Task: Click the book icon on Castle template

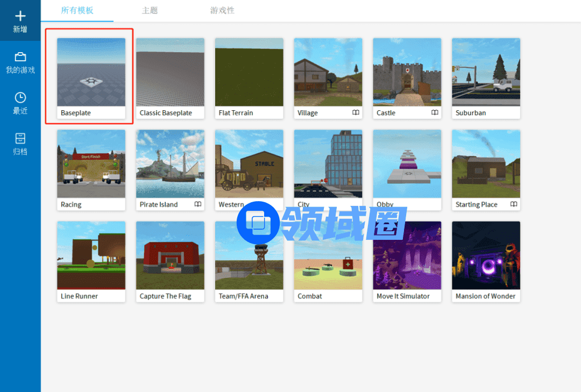Action: [x=435, y=113]
